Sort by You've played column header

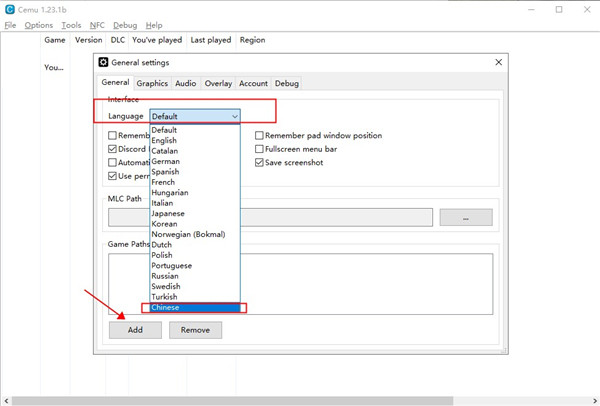[157, 40]
